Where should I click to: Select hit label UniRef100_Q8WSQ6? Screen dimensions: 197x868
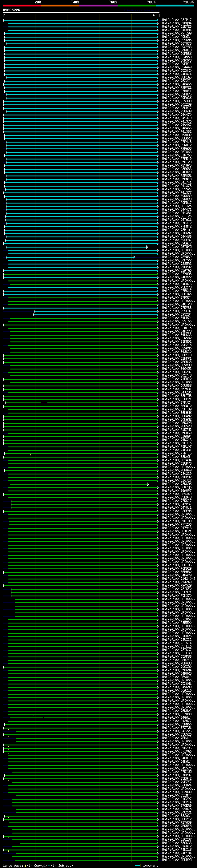(x=176, y=484)
